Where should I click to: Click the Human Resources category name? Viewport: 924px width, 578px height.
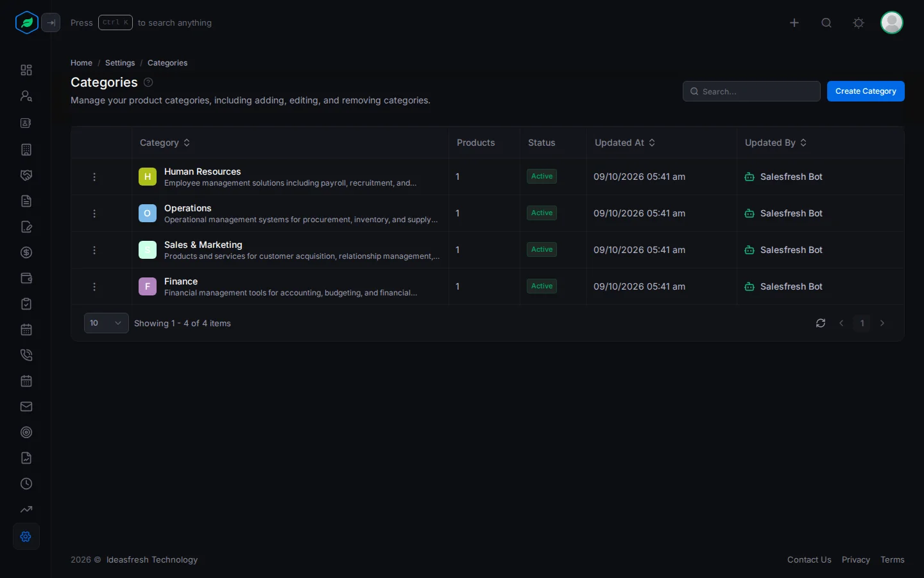203,171
